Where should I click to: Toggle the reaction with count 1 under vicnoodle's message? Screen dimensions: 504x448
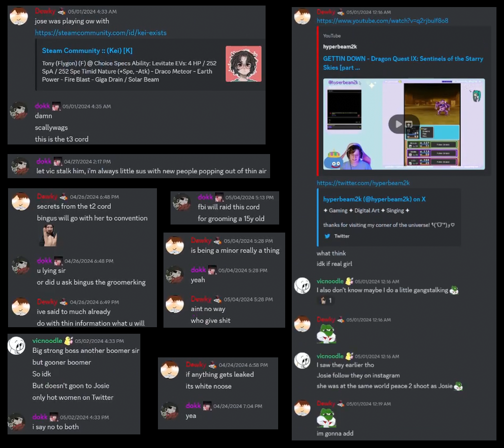point(326,301)
